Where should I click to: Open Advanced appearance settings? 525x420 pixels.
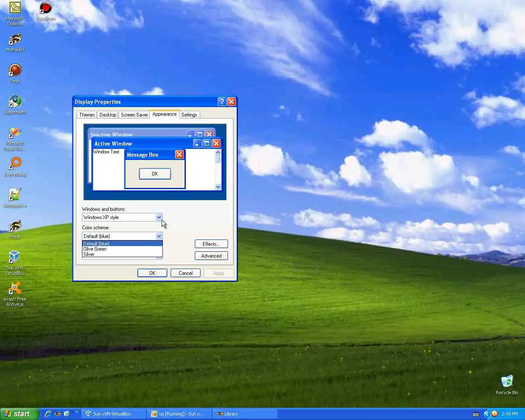pos(211,256)
